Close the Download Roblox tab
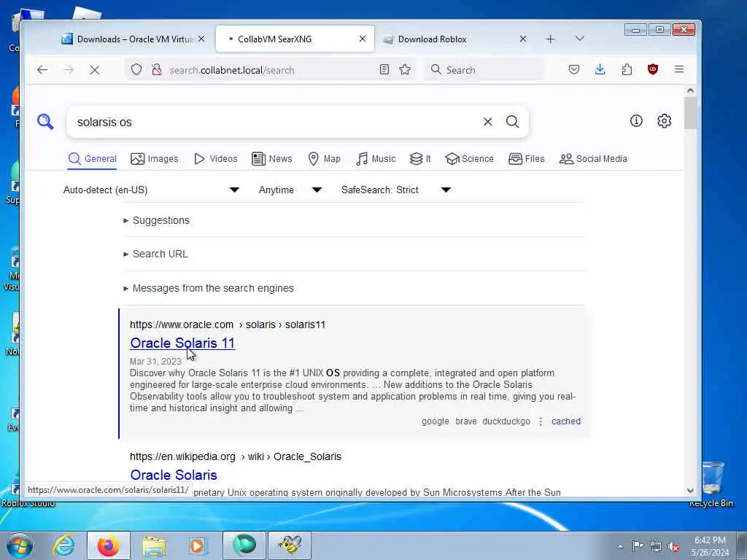Viewport: 747px width, 560px height. click(x=523, y=39)
